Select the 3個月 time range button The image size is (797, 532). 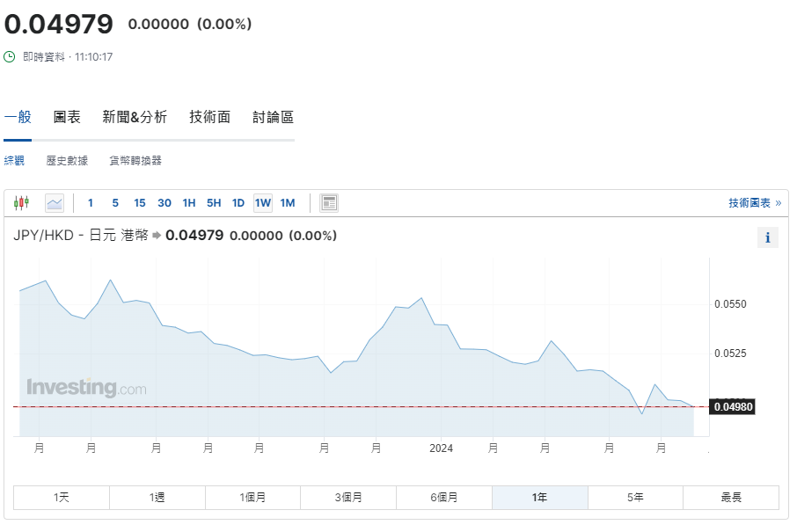(348, 498)
